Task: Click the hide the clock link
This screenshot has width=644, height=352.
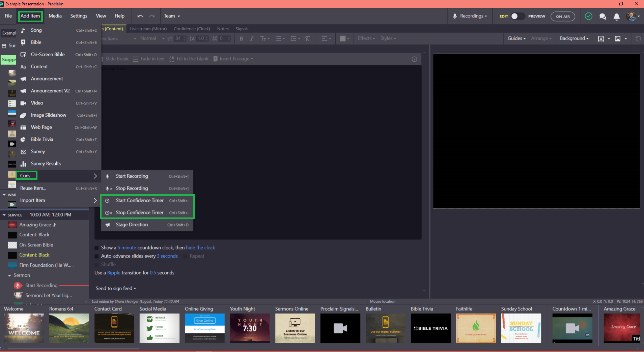Action: (200, 247)
